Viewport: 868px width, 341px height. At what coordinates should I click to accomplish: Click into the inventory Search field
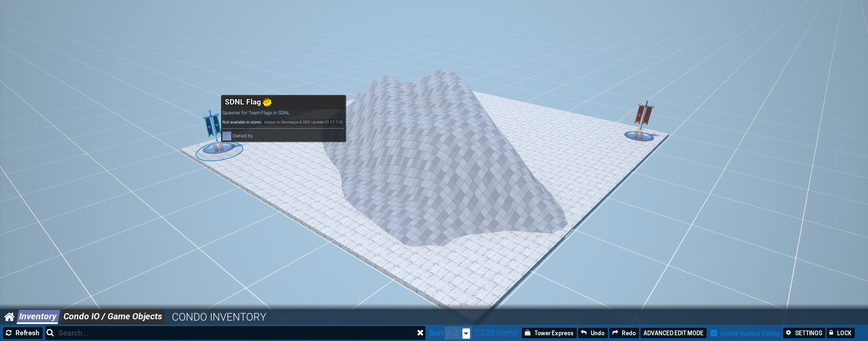[x=234, y=333]
